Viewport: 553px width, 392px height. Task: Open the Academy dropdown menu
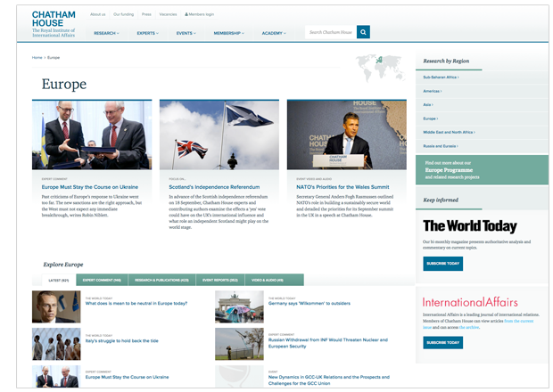[274, 33]
